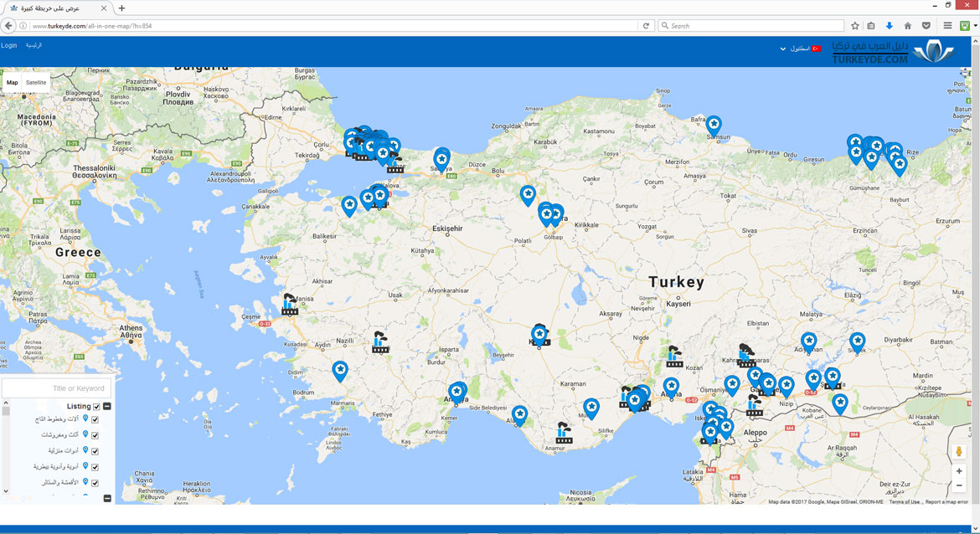The image size is (980, 534).
Task: Click Report a map error
Action: coord(946,501)
